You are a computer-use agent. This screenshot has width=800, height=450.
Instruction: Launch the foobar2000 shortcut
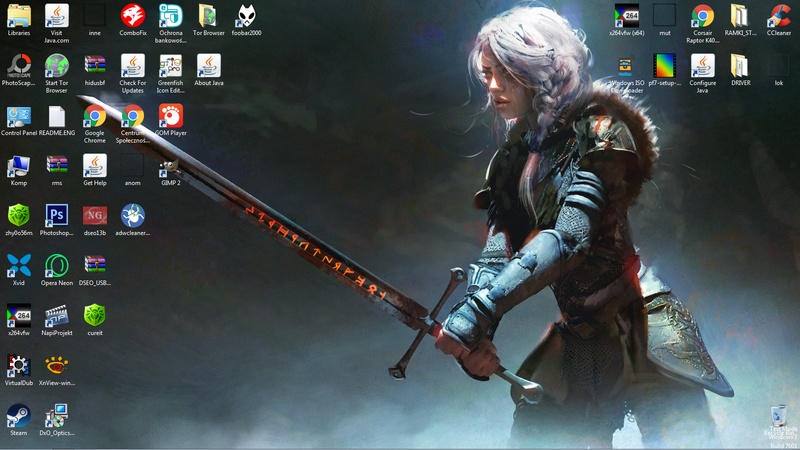tap(246, 16)
